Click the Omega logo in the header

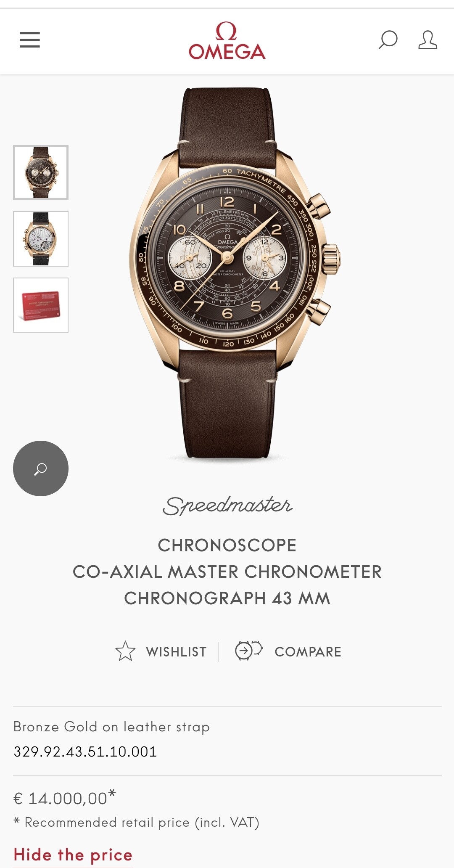pos(227,40)
